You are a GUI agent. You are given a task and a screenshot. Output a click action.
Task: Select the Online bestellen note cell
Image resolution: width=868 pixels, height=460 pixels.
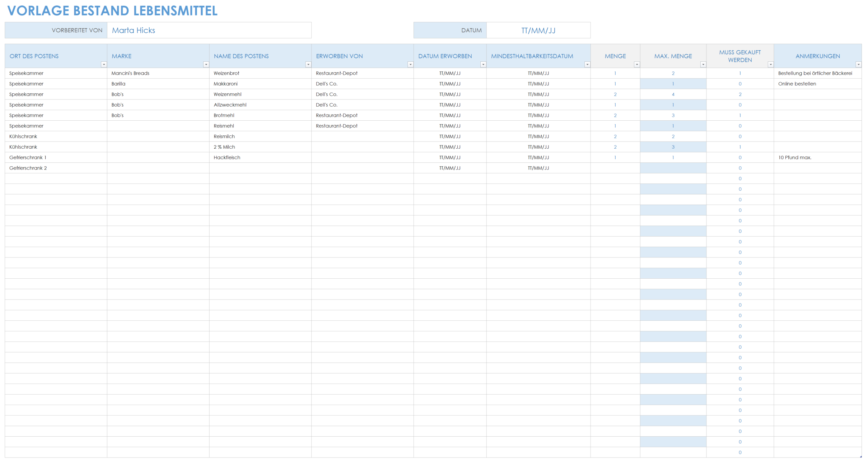tap(818, 84)
